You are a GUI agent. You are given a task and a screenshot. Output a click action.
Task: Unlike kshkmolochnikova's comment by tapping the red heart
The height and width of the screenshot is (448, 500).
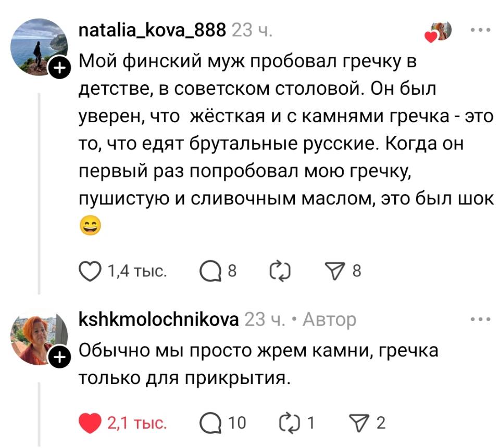pos(90,421)
